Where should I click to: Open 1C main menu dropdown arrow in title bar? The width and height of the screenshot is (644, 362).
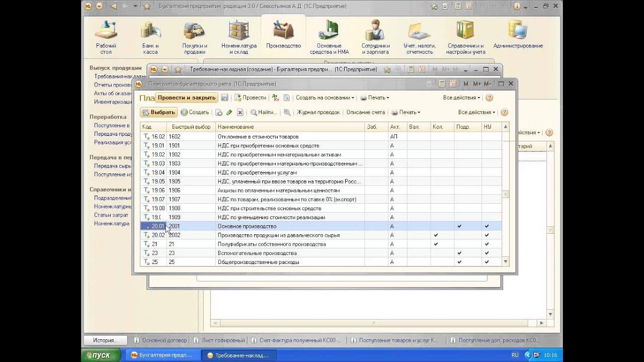coord(100,6)
